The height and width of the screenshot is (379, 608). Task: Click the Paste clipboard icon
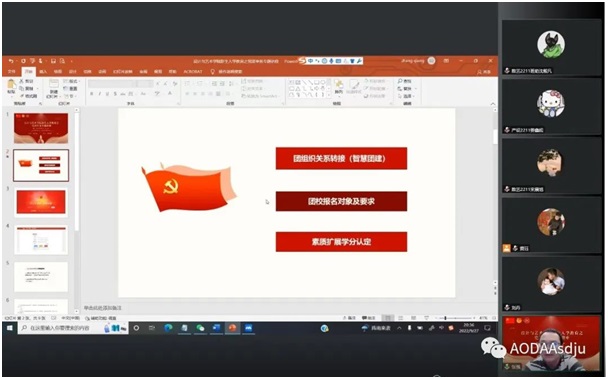point(11,86)
